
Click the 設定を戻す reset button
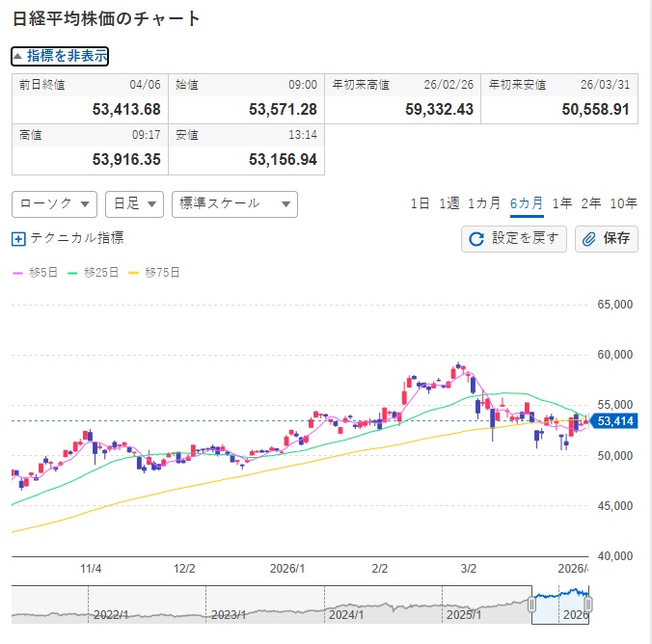pos(513,239)
